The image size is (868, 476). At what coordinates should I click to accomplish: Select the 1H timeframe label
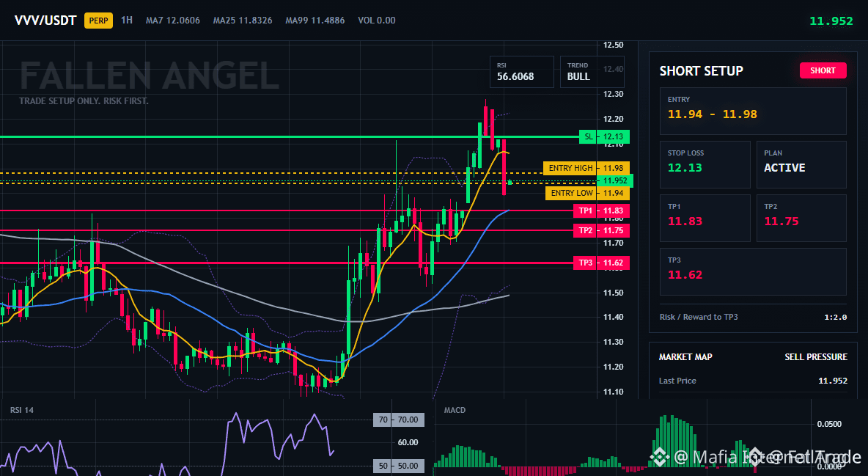pos(127,20)
